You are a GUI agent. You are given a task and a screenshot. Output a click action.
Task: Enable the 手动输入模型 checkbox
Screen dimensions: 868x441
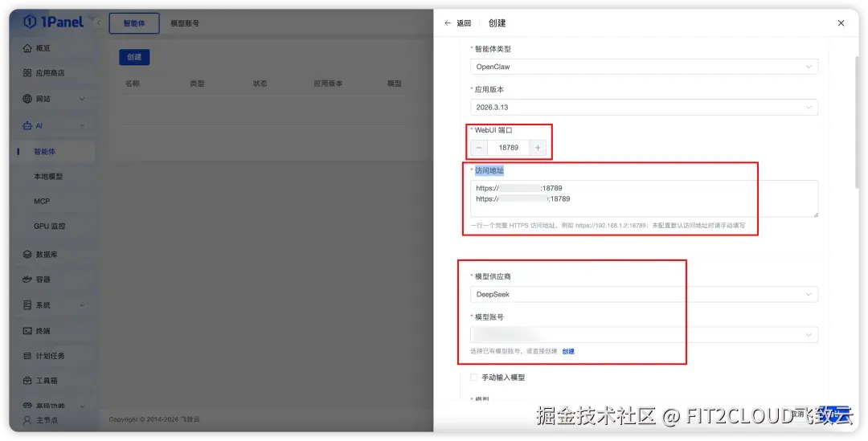point(474,378)
